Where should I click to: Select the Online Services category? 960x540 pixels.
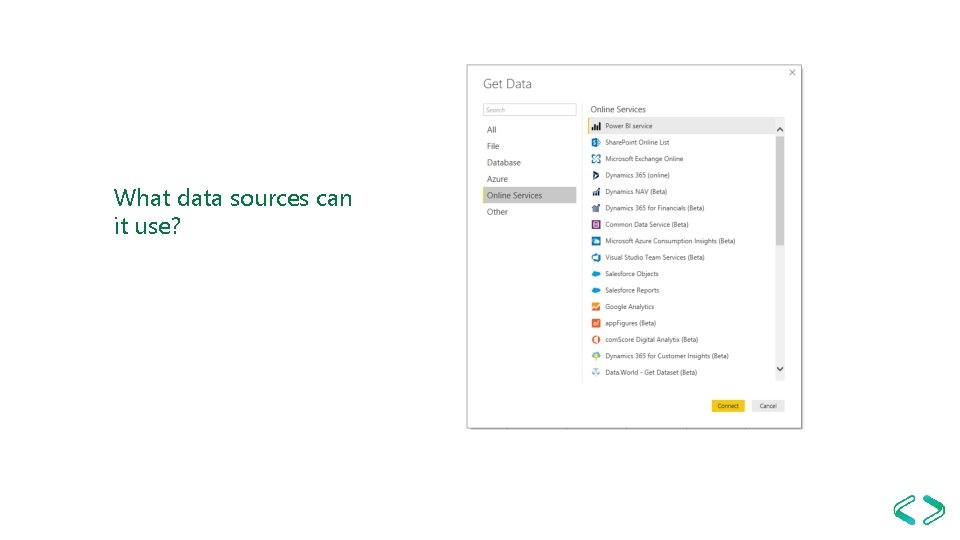(530, 195)
